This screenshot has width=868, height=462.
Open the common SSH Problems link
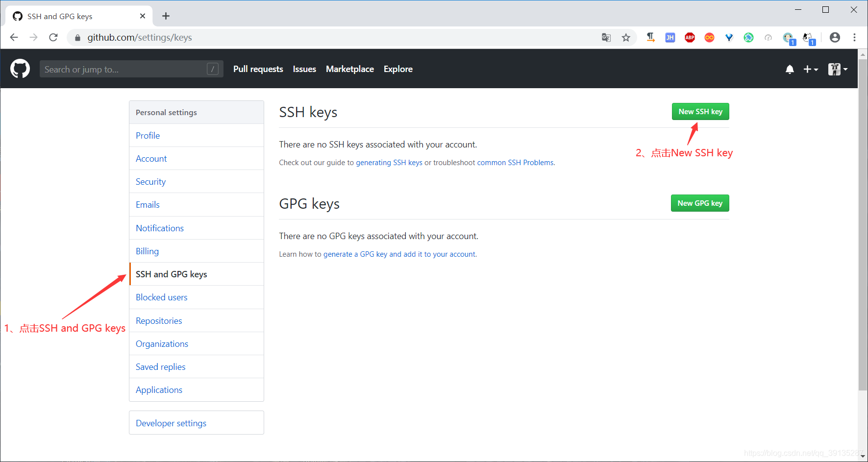tap(515, 163)
